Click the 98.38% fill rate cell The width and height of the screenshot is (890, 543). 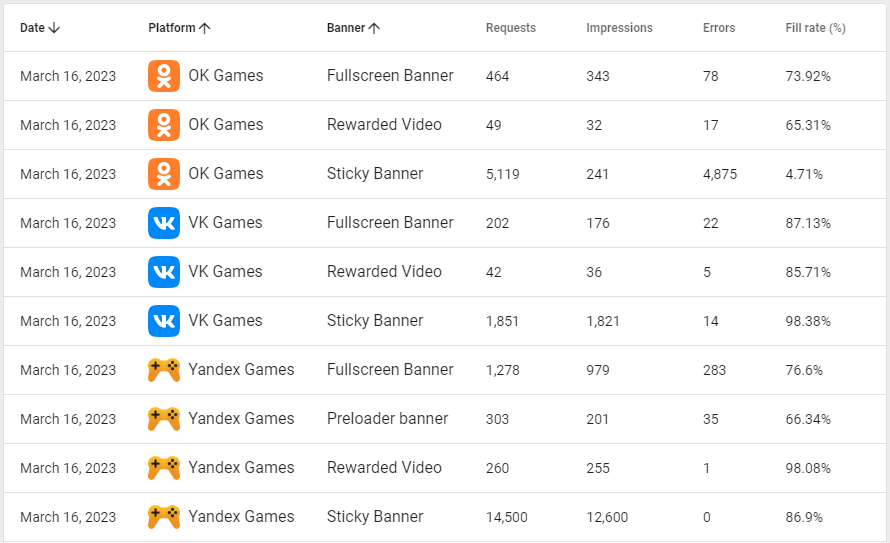(x=808, y=321)
